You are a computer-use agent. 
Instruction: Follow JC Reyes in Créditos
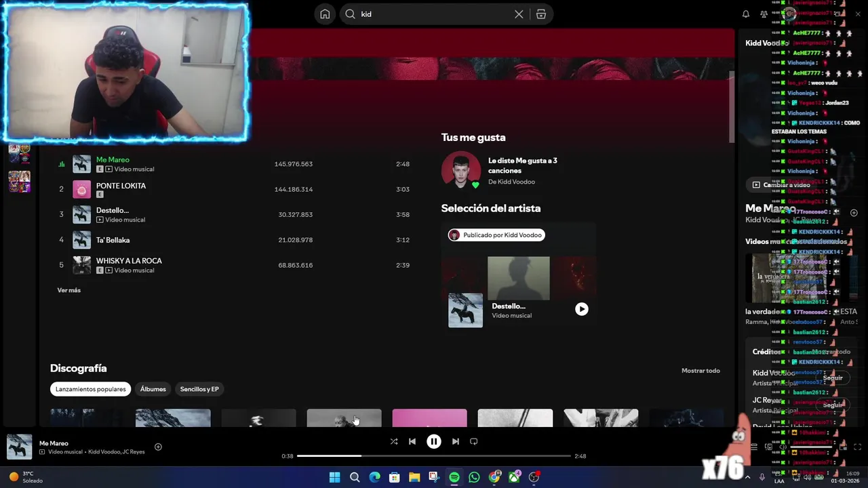click(833, 405)
